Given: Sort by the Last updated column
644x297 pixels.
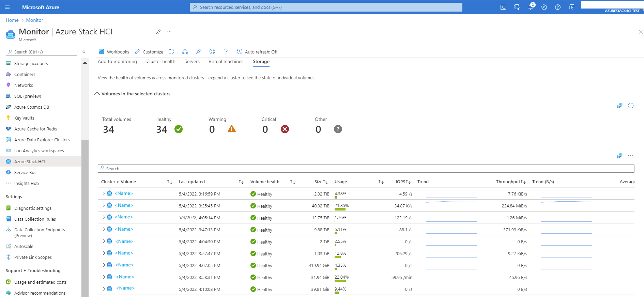Looking at the screenshot, I should (241, 182).
